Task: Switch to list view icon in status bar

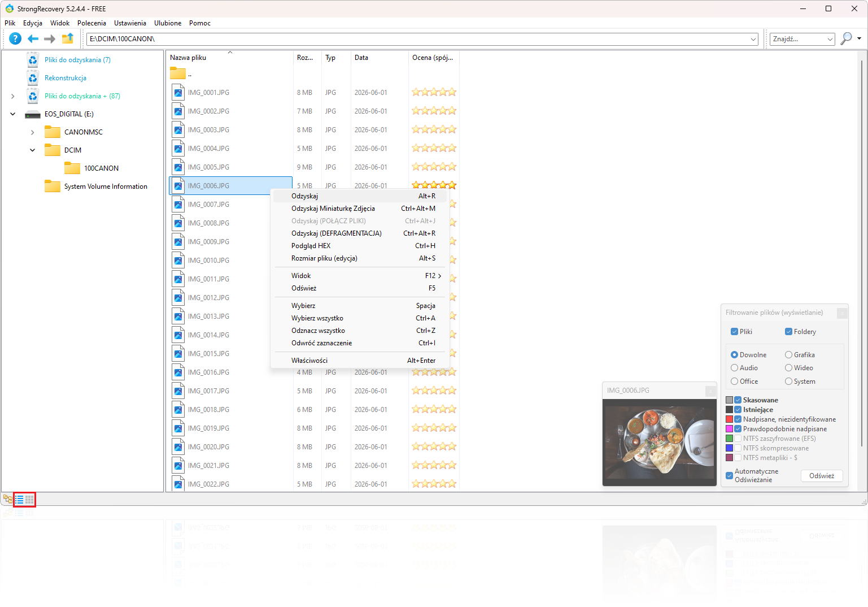Action: click(19, 500)
